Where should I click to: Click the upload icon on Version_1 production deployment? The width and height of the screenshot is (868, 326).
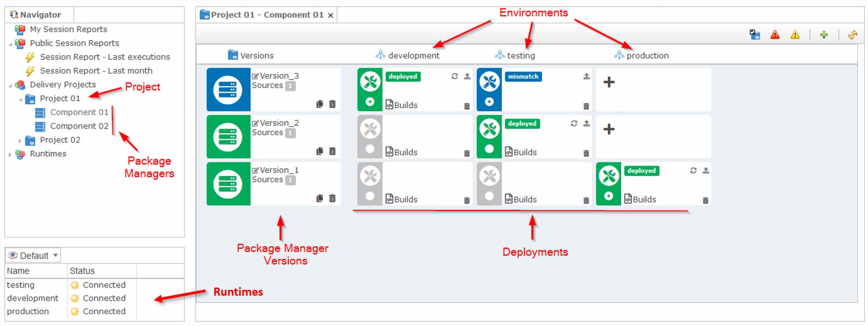[706, 170]
